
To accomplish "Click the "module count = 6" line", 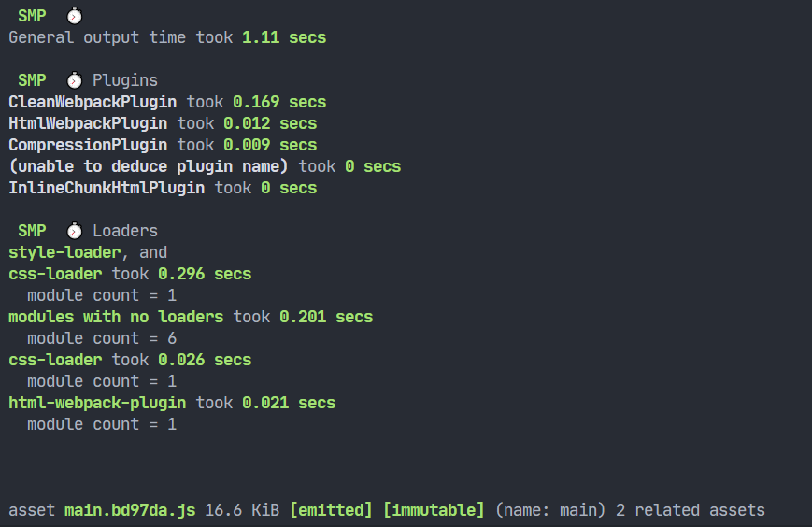I will click(x=102, y=338).
